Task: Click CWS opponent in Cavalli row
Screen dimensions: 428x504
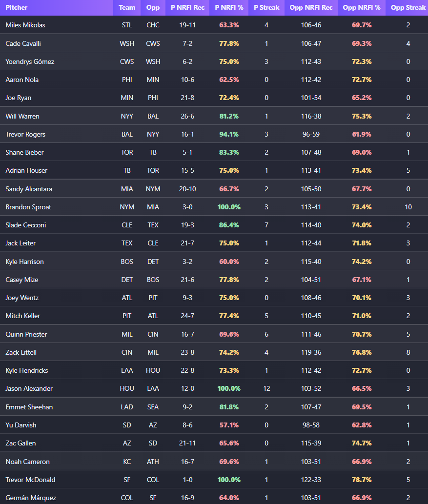Action: click(153, 44)
